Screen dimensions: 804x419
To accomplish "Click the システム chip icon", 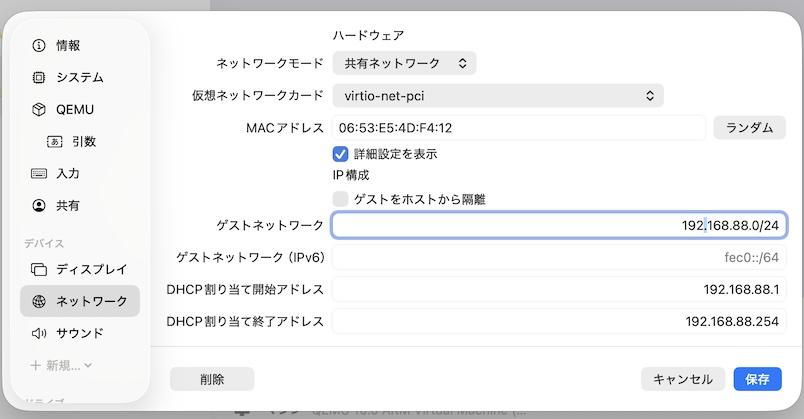I will pyautogui.click(x=39, y=77).
